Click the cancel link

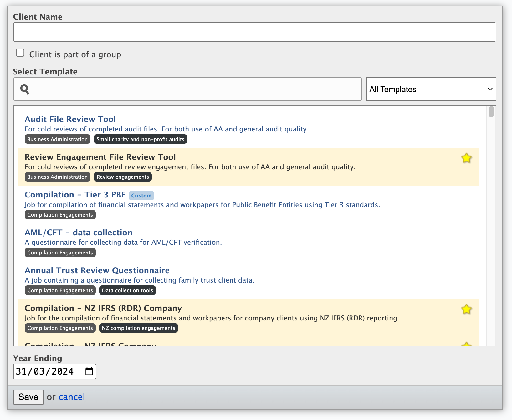(x=72, y=397)
